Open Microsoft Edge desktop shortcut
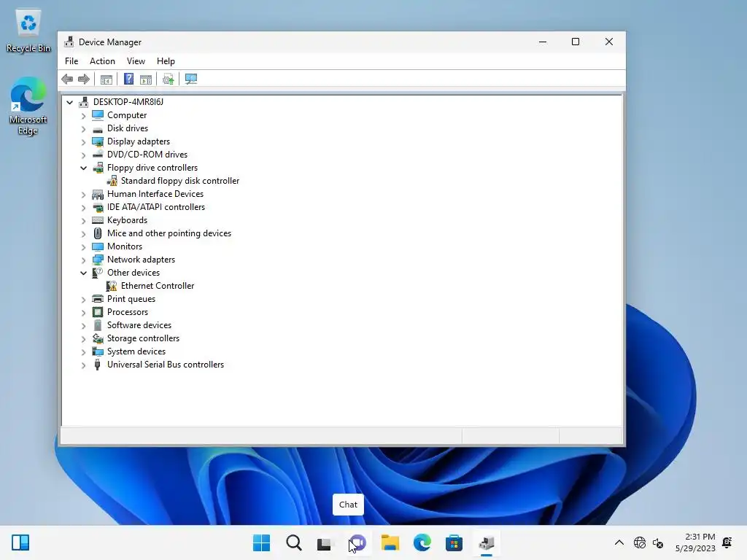The width and height of the screenshot is (747, 560). 28,106
